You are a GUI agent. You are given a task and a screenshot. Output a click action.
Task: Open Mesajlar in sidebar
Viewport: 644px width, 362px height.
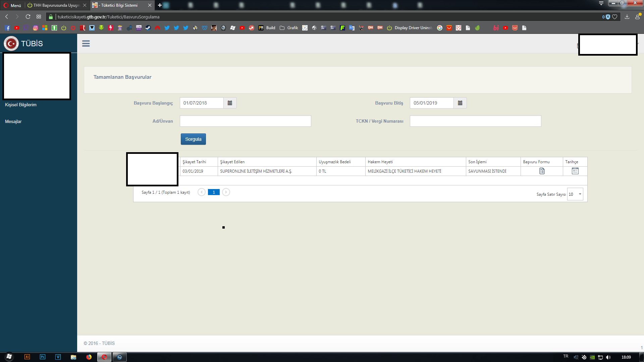[13, 121]
